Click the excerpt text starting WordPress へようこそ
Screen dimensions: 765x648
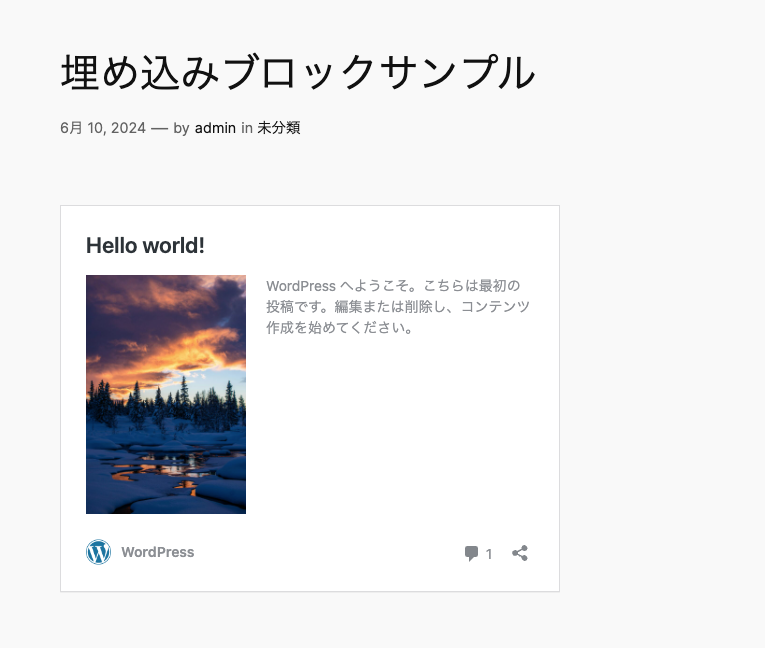point(398,306)
